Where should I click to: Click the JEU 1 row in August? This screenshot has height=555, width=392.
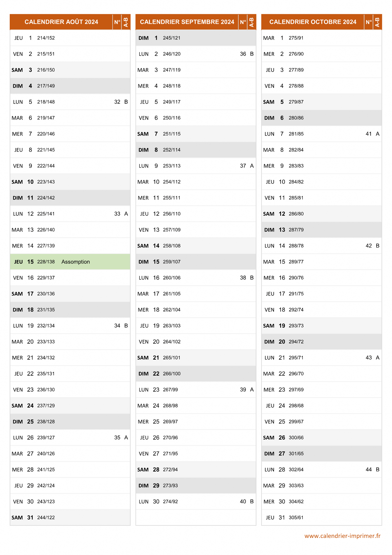pos(70,38)
